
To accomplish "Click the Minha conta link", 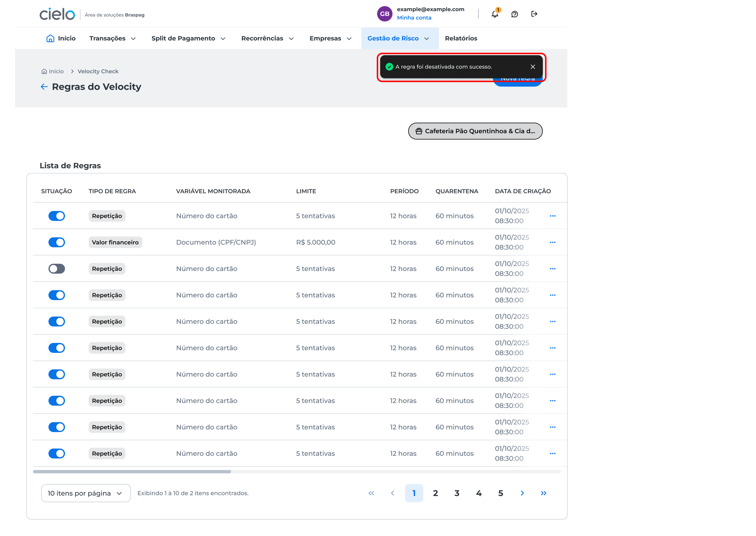I will 414,18.
